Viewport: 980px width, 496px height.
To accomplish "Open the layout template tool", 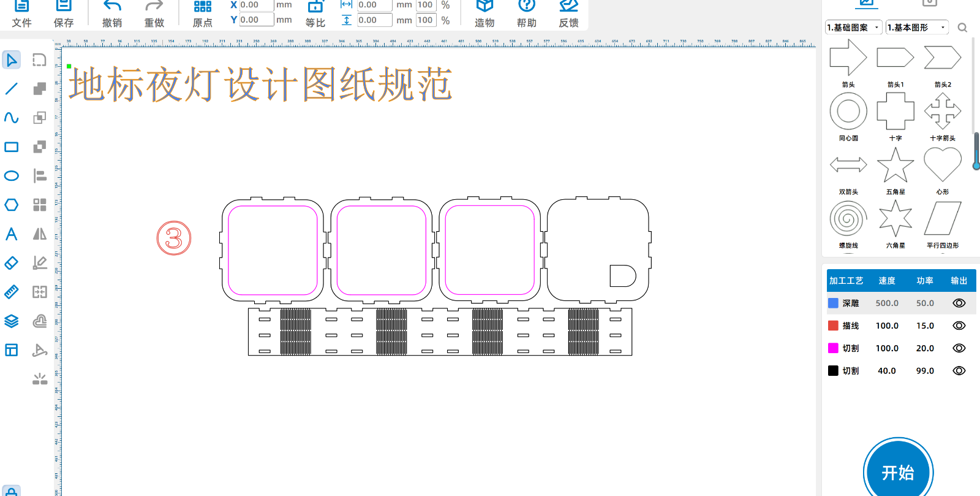I will click(11, 350).
